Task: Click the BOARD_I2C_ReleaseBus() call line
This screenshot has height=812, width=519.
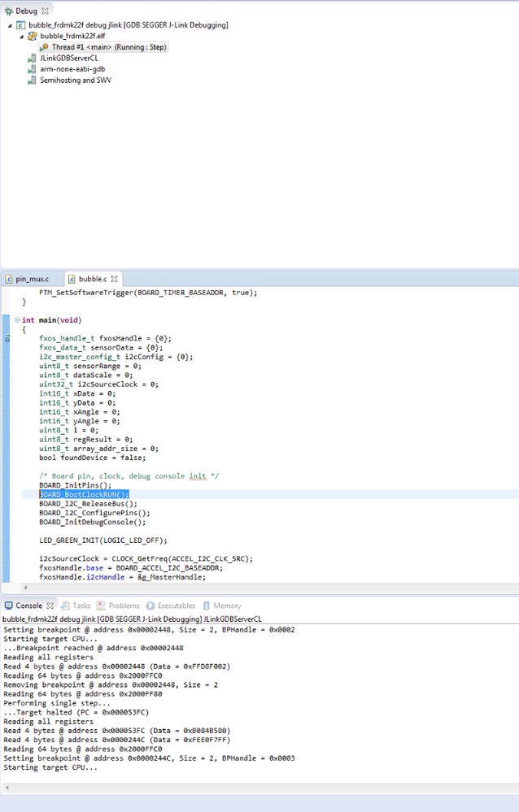Action: (x=88, y=503)
